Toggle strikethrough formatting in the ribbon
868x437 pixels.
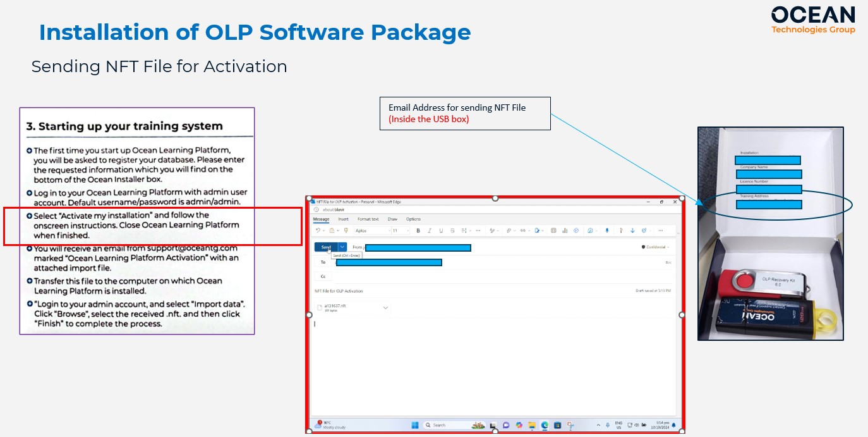pyautogui.click(x=452, y=231)
